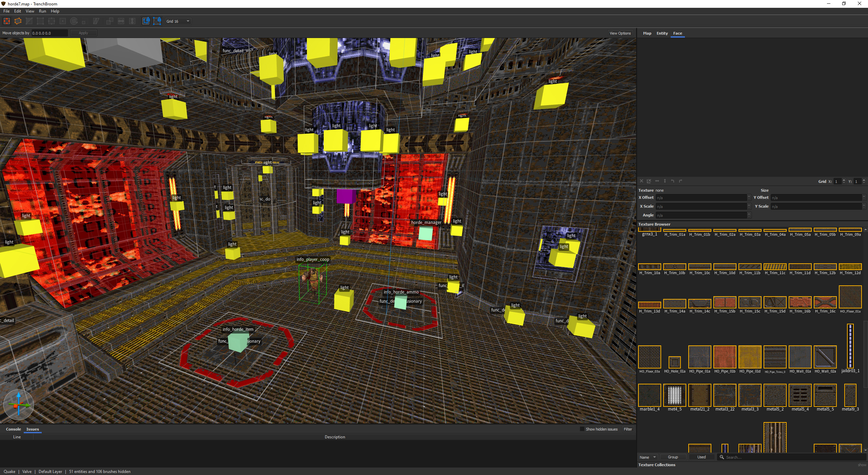Open the Name sort order dropdown

pyautogui.click(x=648, y=457)
